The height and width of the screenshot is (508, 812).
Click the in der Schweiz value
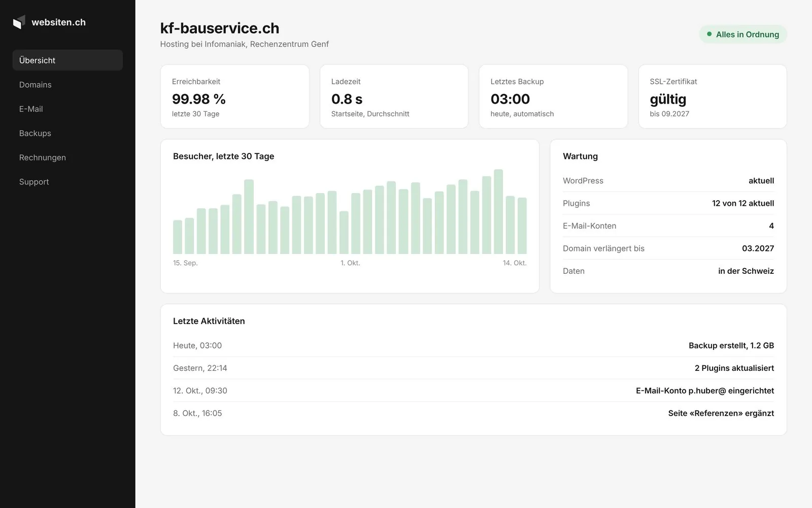pos(746,271)
